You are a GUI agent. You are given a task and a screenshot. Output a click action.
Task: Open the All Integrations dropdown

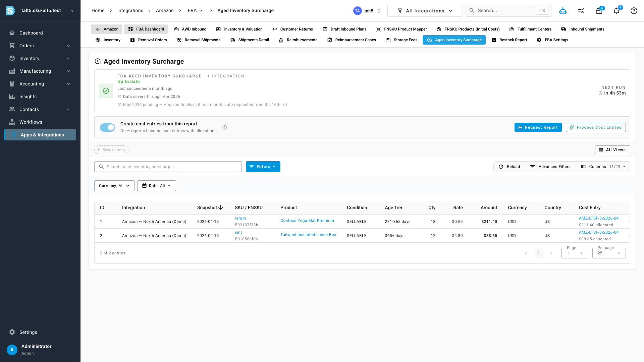tap(425, 11)
